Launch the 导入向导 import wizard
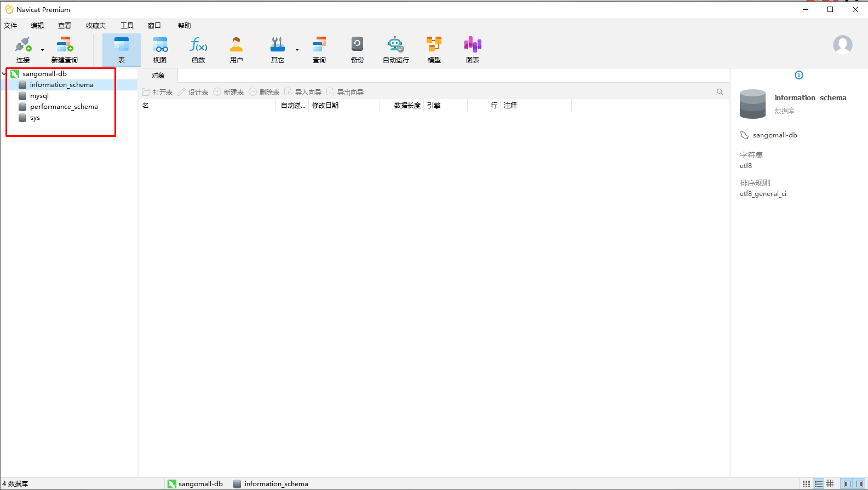Screen dimensions: 868x490 pyautogui.click(x=303, y=92)
